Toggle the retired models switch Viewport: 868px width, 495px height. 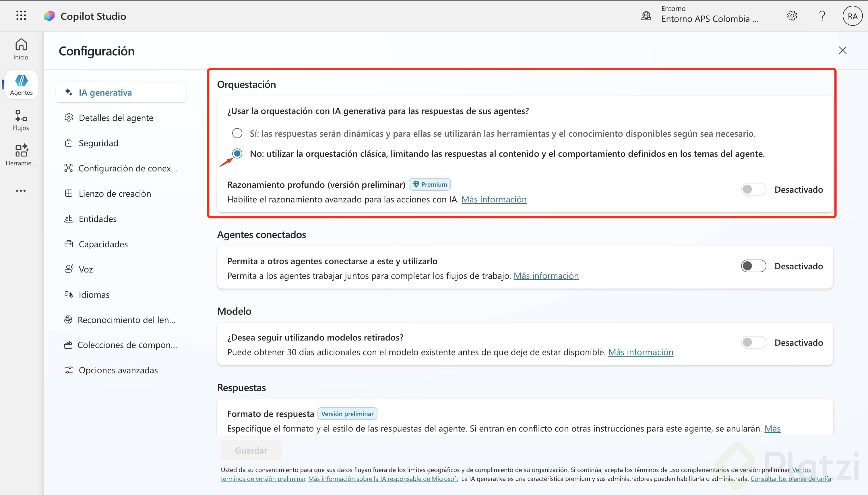pyautogui.click(x=753, y=342)
